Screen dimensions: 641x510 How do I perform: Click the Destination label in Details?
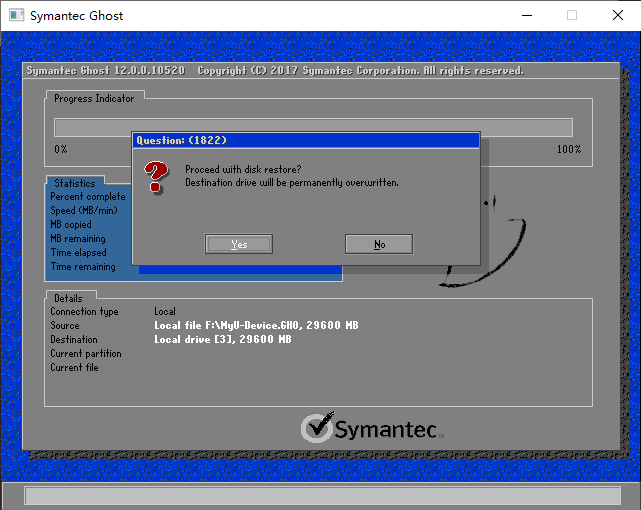click(x=74, y=339)
